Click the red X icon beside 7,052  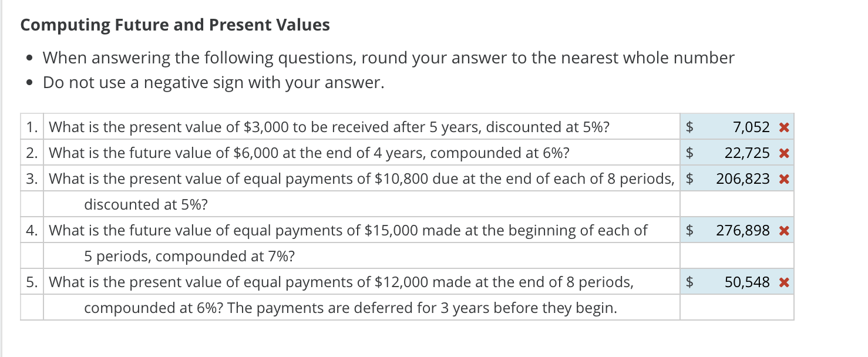tap(783, 127)
